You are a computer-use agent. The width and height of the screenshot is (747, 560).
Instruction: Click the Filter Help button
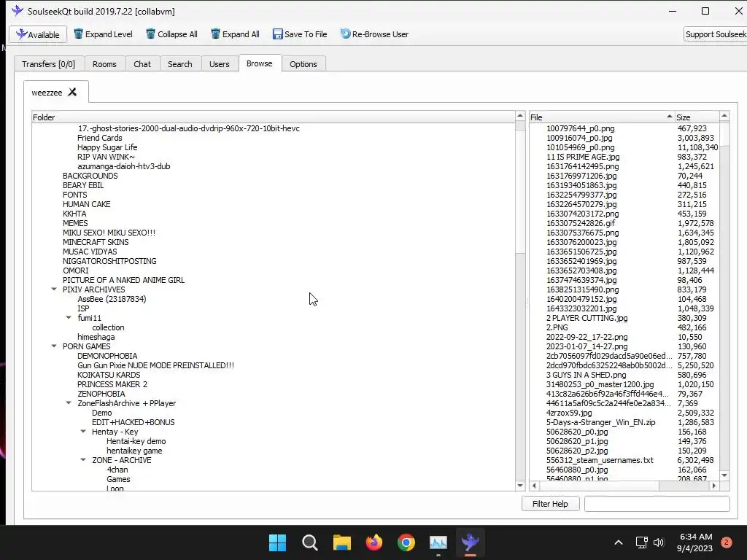point(550,503)
